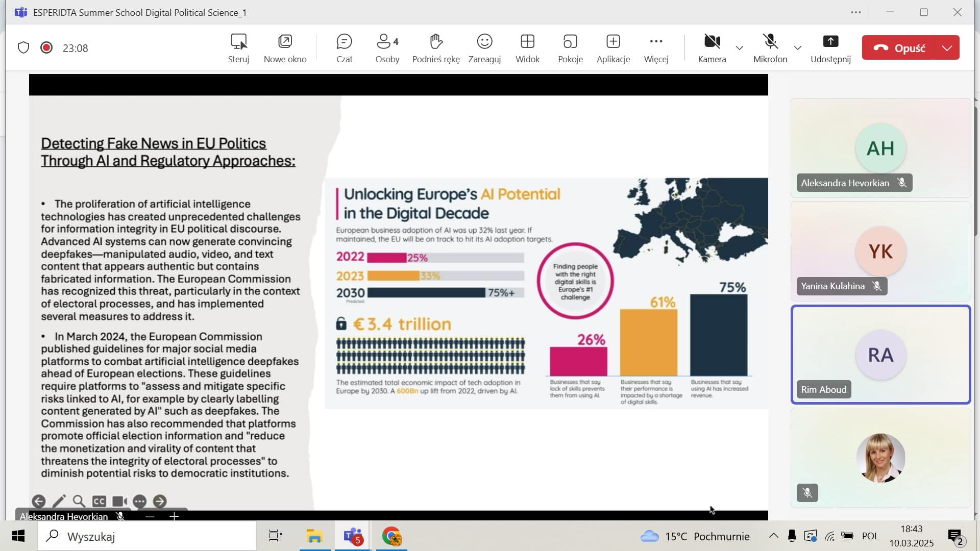Screen dimensions: 980x551
Task: Select the participant tile with photo avatar
Action: 880,458
